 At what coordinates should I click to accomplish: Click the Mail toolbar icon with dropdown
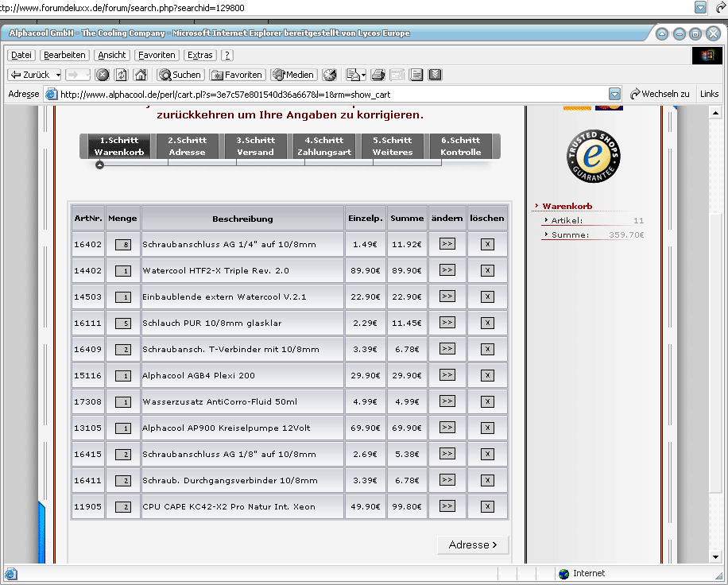[355, 75]
